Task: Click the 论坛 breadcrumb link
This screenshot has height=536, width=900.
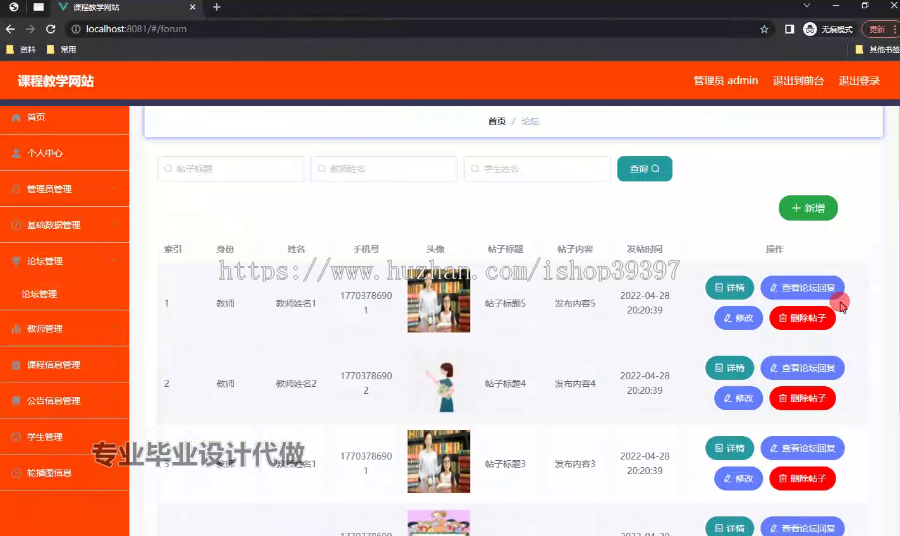Action: pyautogui.click(x=530, y=121)
